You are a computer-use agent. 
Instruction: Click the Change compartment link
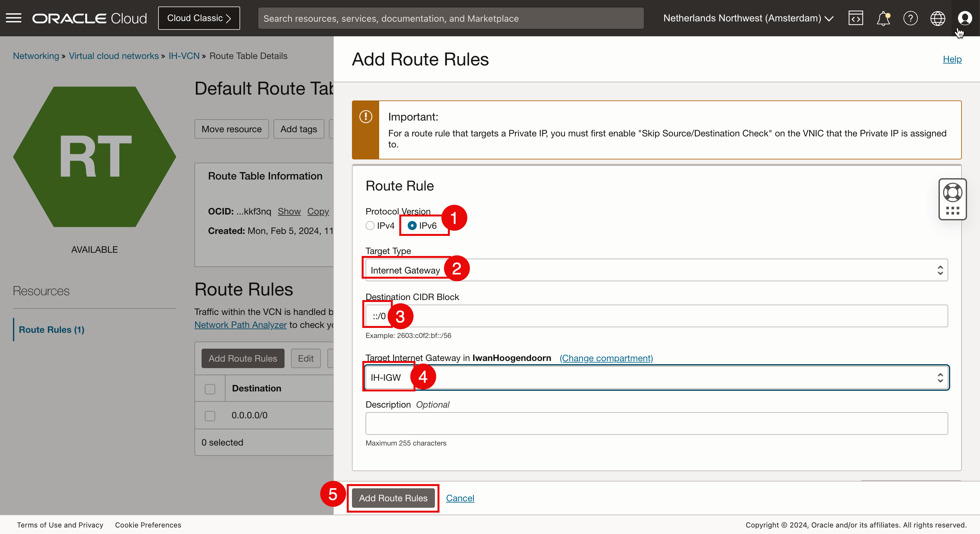click(x=606, y=358)
